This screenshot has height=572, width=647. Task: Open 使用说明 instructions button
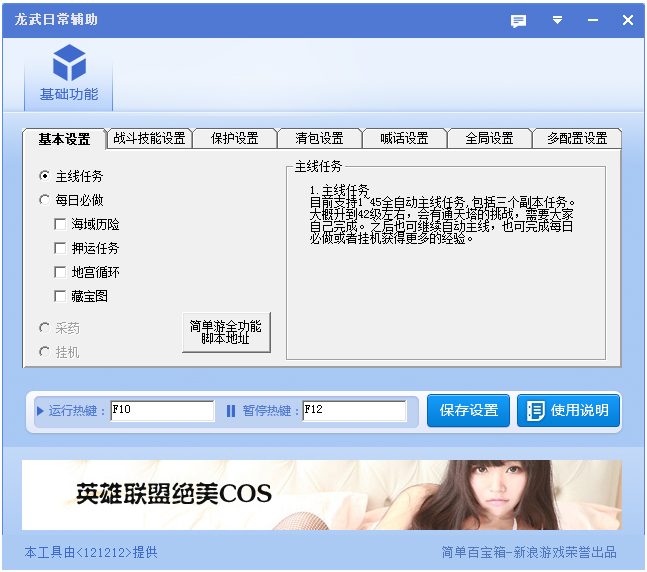568,411
